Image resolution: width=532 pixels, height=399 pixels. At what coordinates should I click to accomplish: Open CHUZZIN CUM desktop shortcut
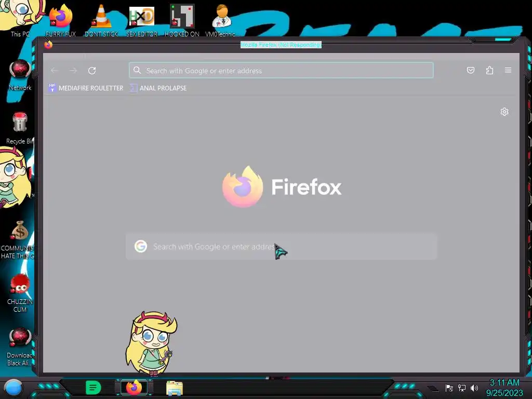tap(20, 293)
